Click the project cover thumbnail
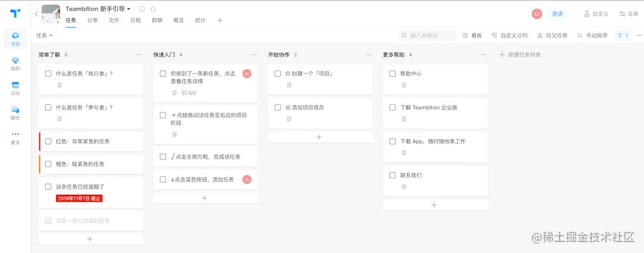Screen dimensions: 644x253 [51, 14]
